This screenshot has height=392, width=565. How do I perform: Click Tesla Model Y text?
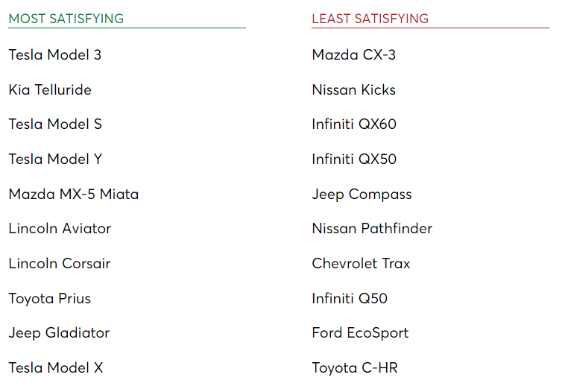point(55,159)
